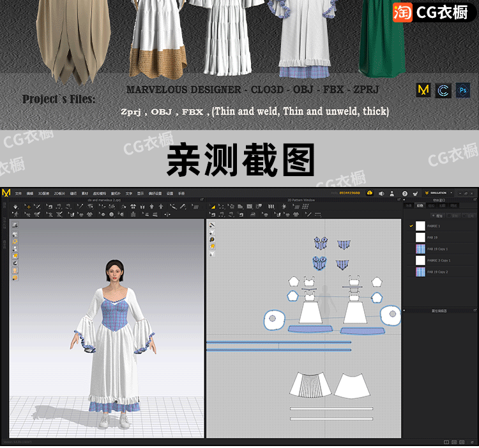Viewport: 479px width, 448px height.
Task: Open the help question mark icon
Action: 405,193
